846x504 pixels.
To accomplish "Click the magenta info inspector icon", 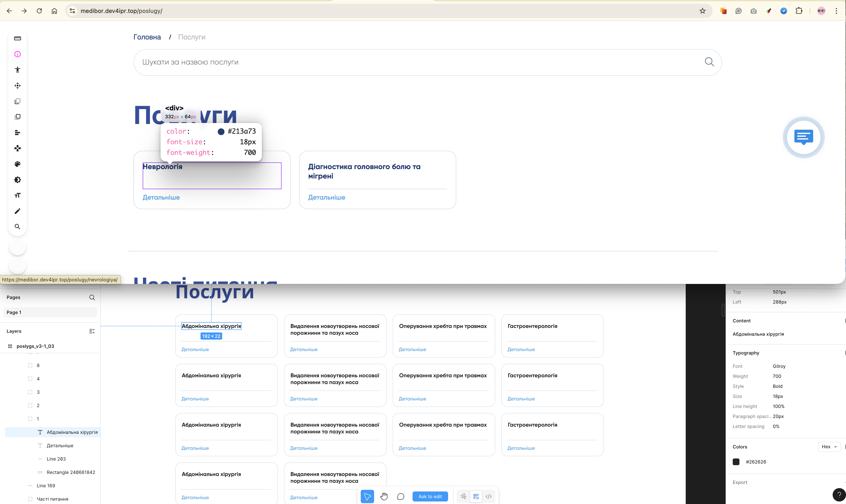I will (17, 54).
